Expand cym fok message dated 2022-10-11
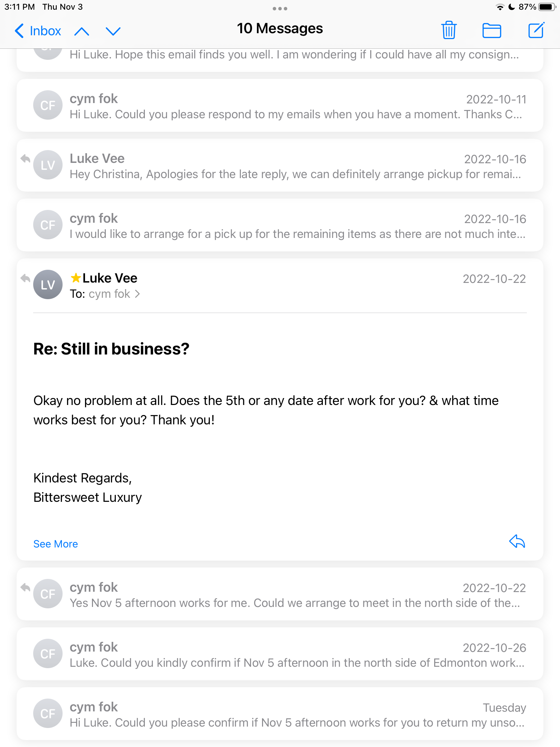This screenshot has height=747, width=560. (x=280, y=105)
